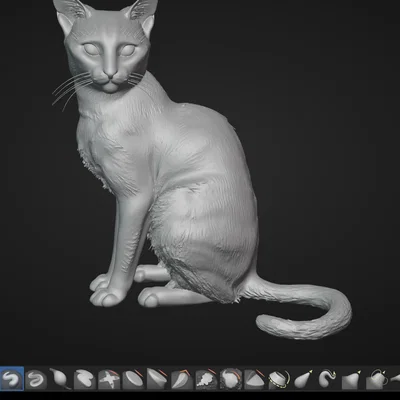Viewport: 400px width, 400px height.
Task: Select the highlighted squiggle Draw brush
Action: 12,379
